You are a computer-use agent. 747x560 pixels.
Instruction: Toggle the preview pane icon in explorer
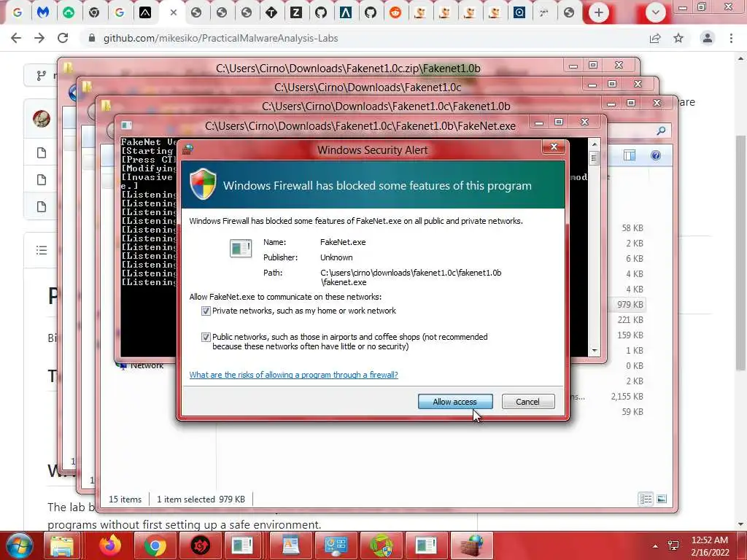[x=630, y=155]
